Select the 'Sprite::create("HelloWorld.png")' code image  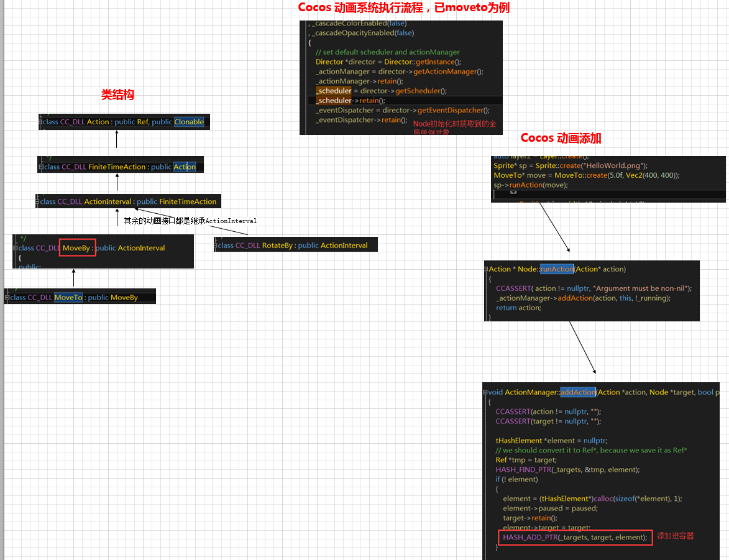(608, 179)
